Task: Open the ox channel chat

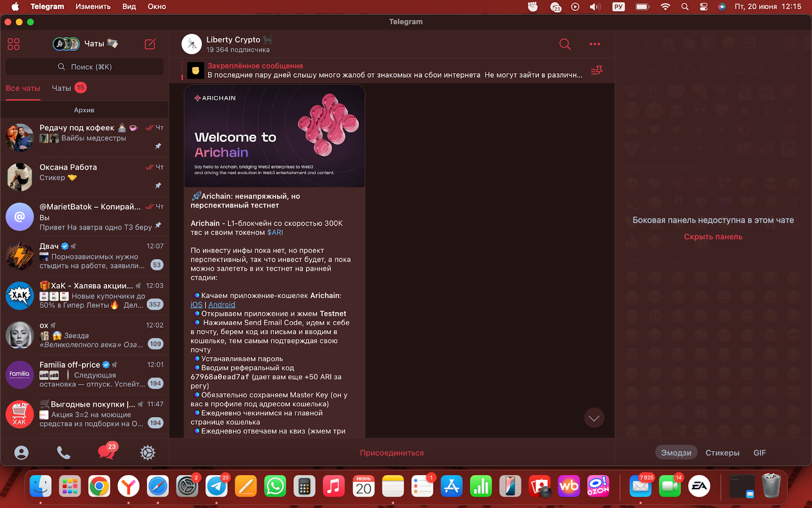Action: tap(84, 335)
